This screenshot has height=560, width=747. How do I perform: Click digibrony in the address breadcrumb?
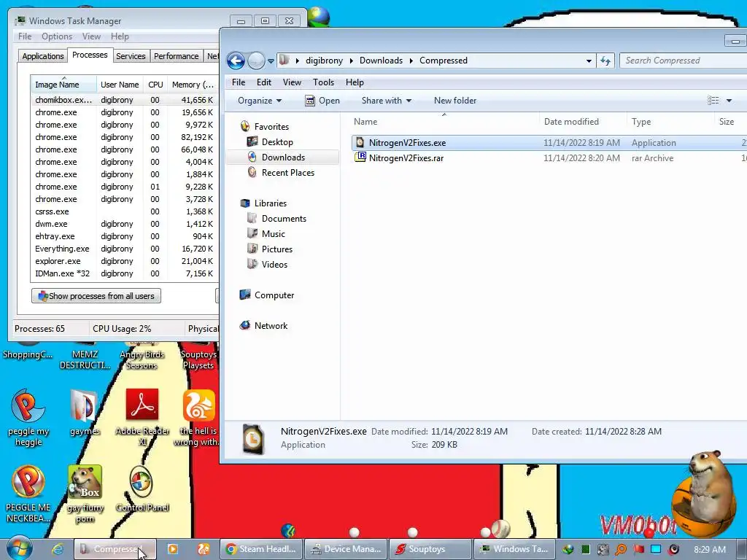coord(324,61)
